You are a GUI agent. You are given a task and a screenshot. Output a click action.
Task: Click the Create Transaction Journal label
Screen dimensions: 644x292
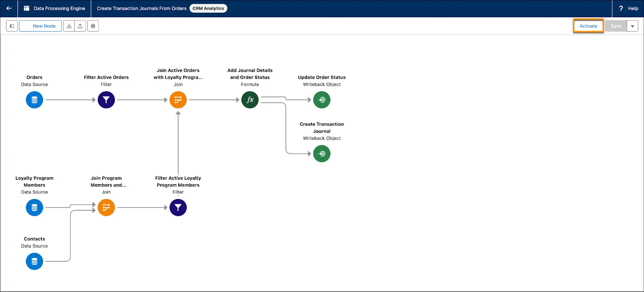[x=322, y=128]
